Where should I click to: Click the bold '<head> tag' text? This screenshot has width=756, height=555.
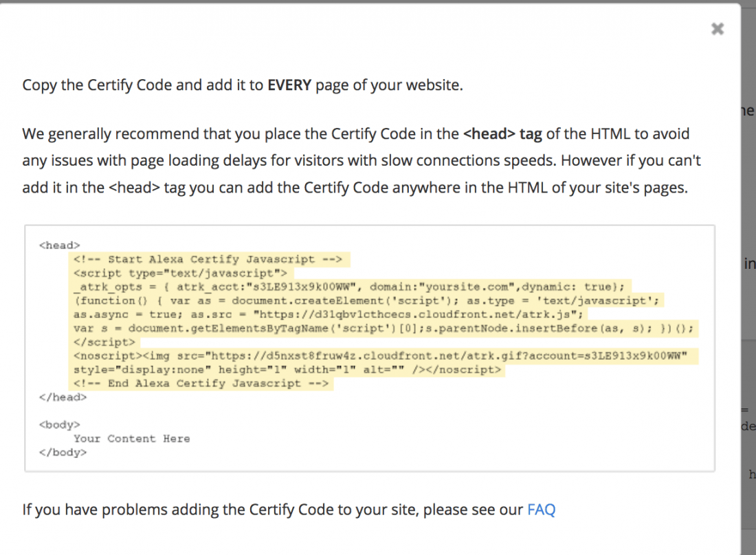(502, 133)
